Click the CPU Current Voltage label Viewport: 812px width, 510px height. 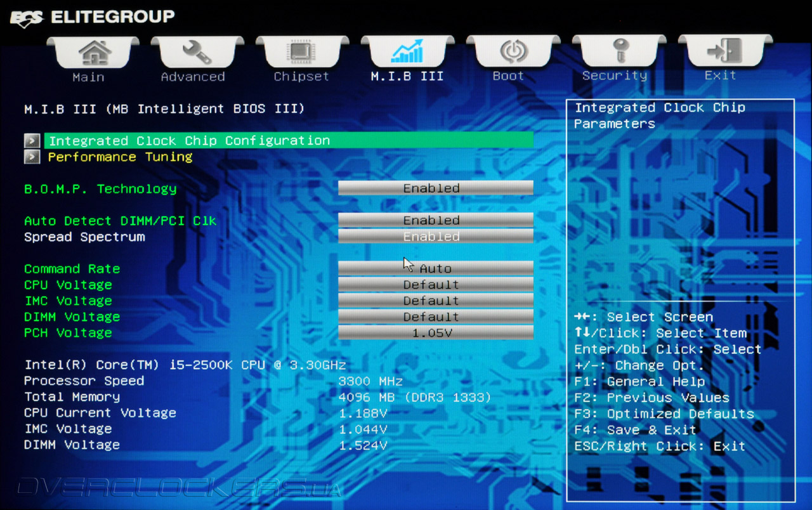(x=100, y=413)
